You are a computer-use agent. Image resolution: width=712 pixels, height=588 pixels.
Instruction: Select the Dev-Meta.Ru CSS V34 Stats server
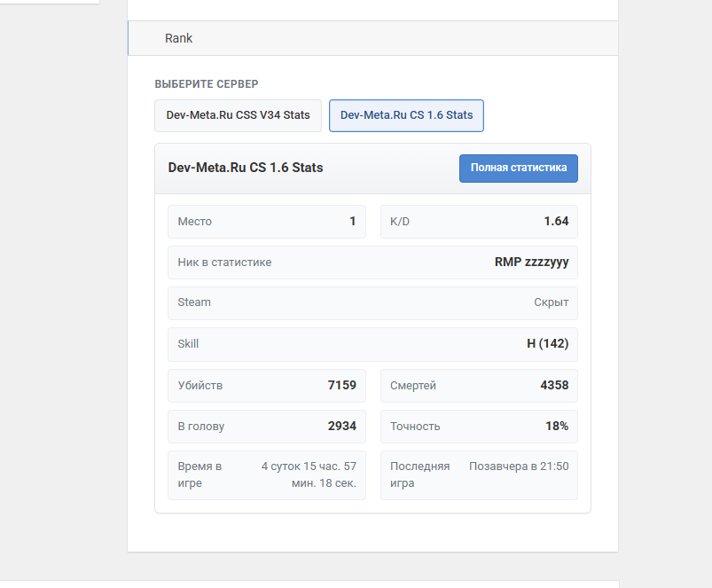coord(238,116)
